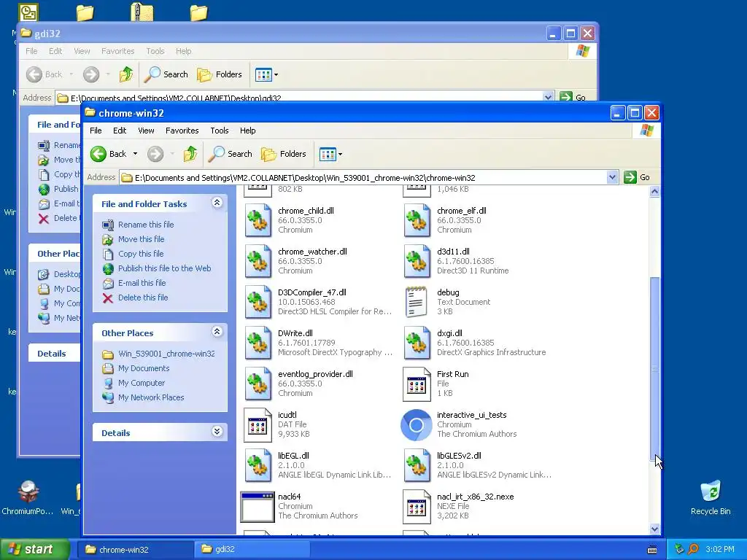The height and width of the screenshot is (560, 747).
Task: Select libEGL.dll file icon
Action: pyautogui.click(x=258, y=466)
